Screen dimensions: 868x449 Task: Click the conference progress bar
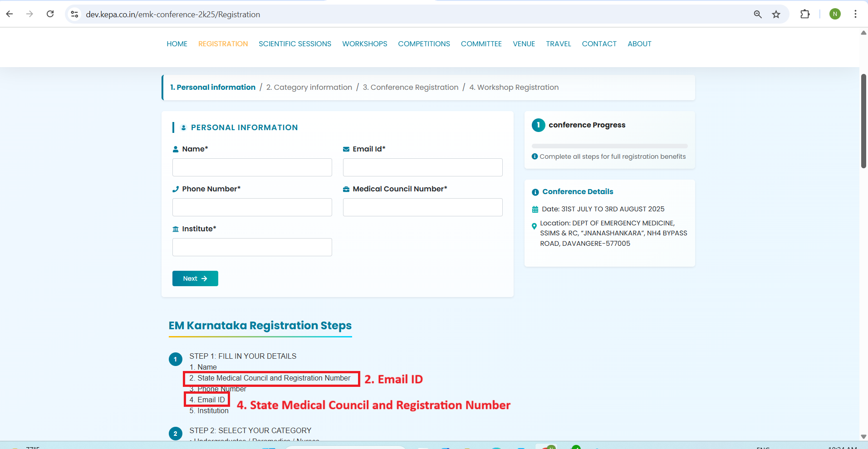[x=609, y=146]
